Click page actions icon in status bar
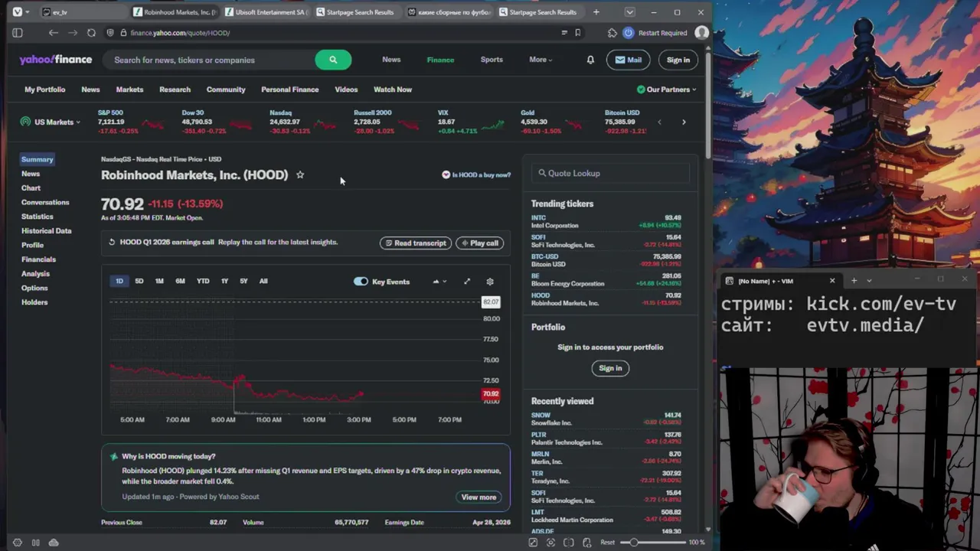 (586, 543)
